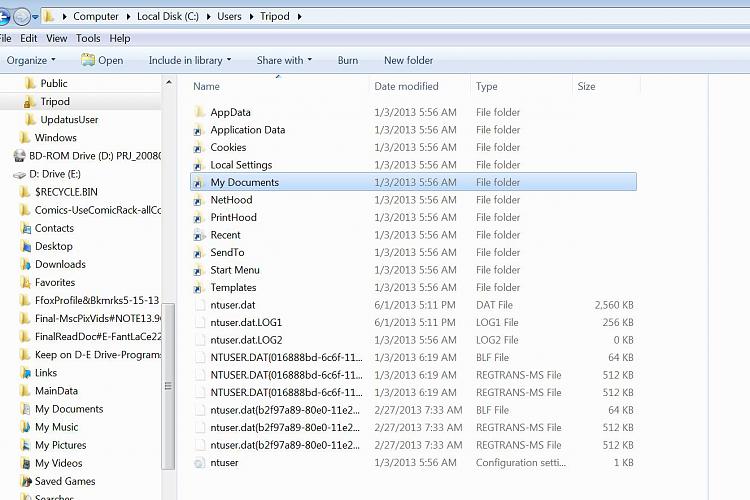Open the Include in library dropdown
Screen dimensions: 750x500
pos(190,60)
